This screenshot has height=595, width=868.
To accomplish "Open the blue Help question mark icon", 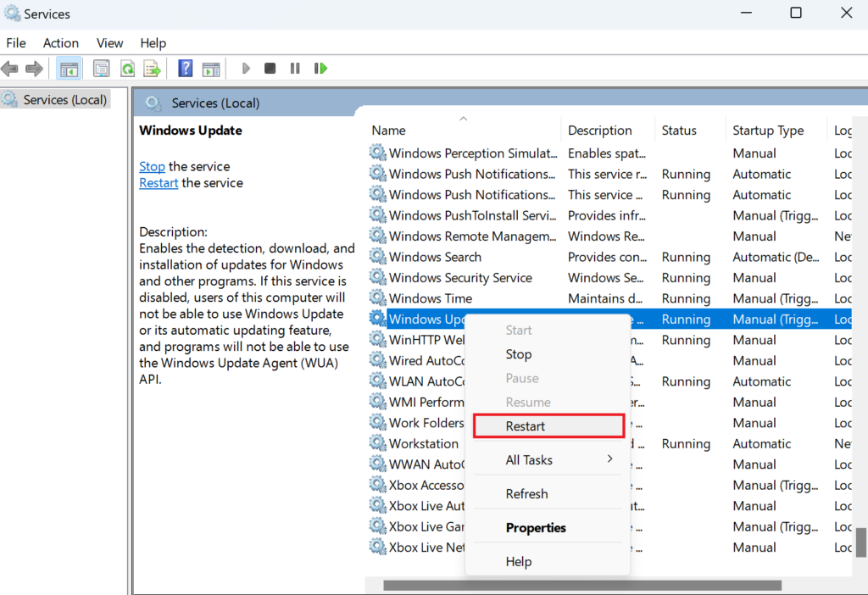I will click(186, 69).
